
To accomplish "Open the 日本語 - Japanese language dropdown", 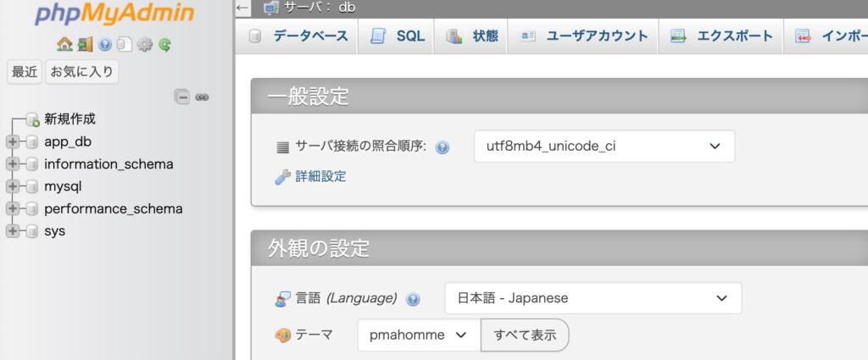I will (593, 298).
